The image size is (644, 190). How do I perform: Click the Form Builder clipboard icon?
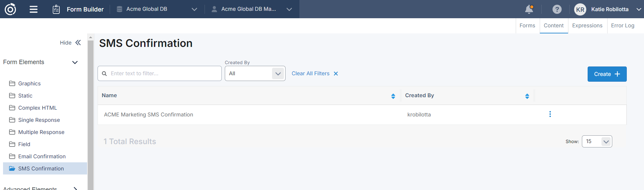[56, 9]
